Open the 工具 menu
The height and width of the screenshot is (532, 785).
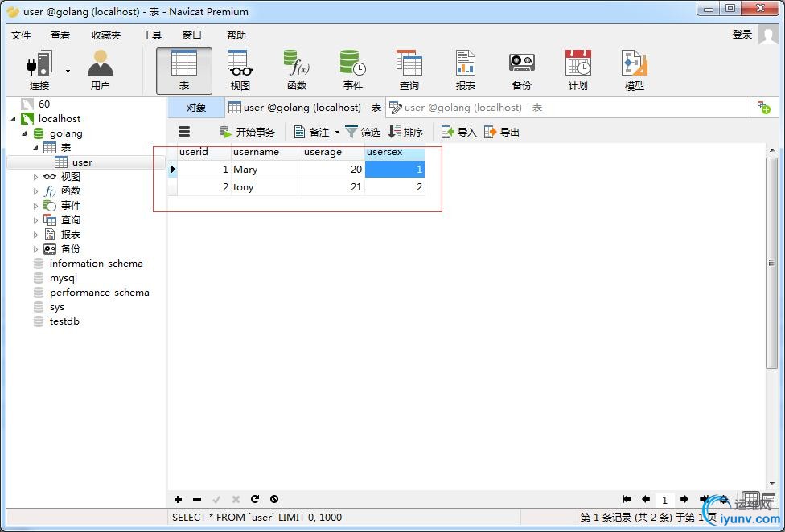[152, 35]
